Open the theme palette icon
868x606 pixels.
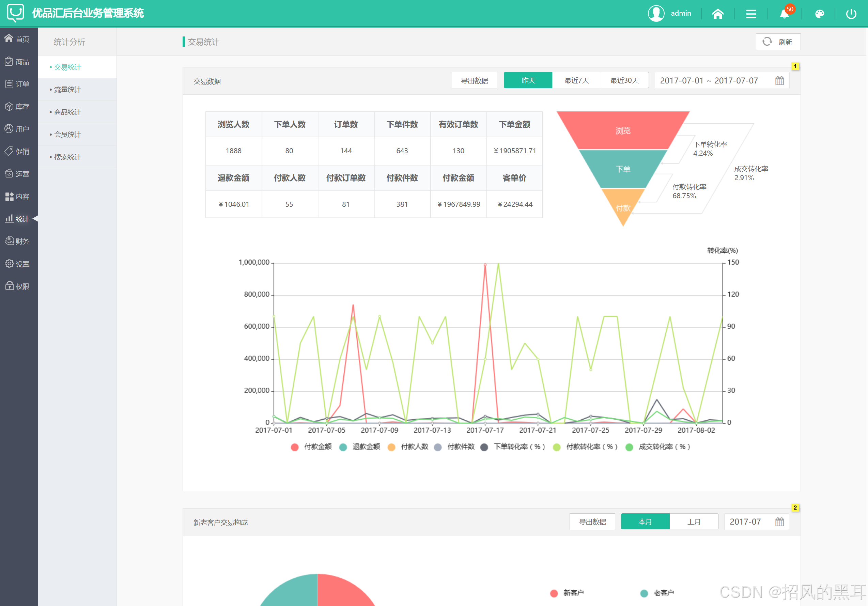[x=819, y=14]
